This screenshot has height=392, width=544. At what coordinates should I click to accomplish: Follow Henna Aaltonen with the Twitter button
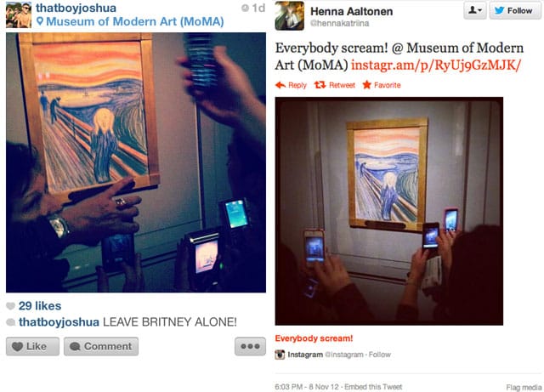pyautogui.click(x=515, y=10)
